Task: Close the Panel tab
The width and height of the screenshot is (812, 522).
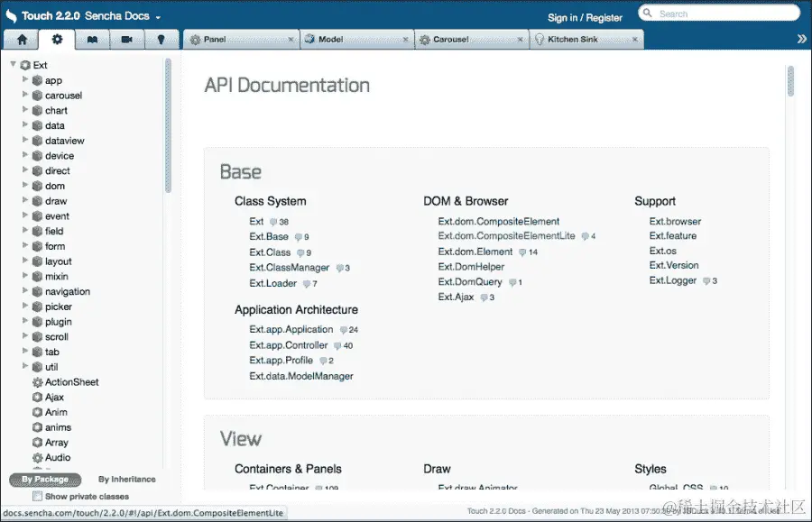Action: [x=291, y=40]
